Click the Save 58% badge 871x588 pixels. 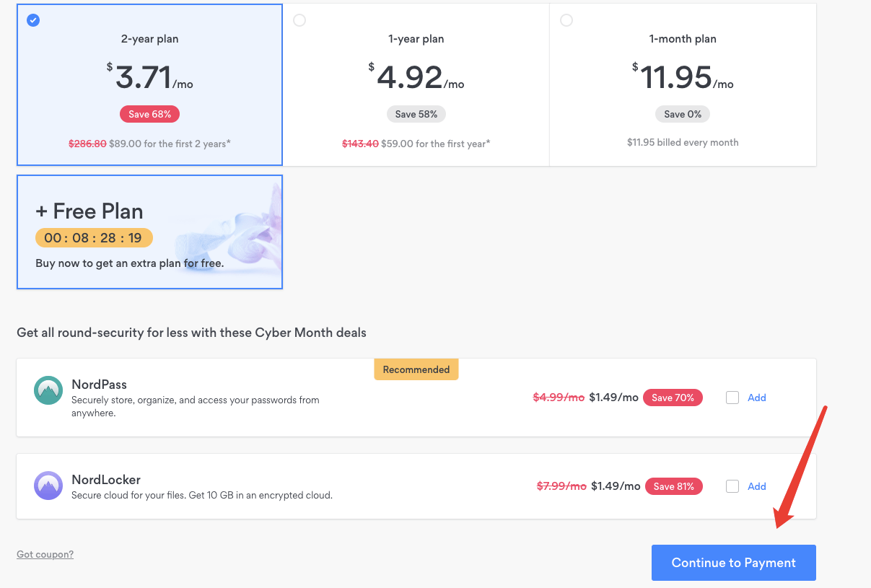click(416, 114)
